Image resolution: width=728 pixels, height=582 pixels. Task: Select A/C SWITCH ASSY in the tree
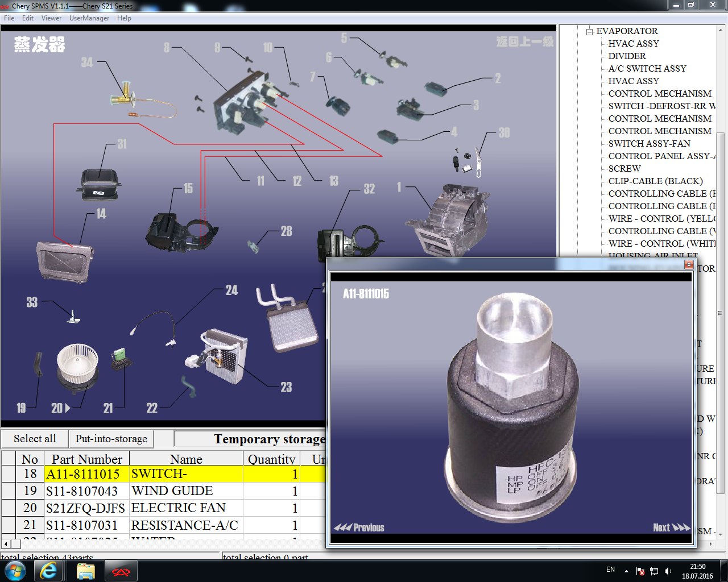(647, 69)
